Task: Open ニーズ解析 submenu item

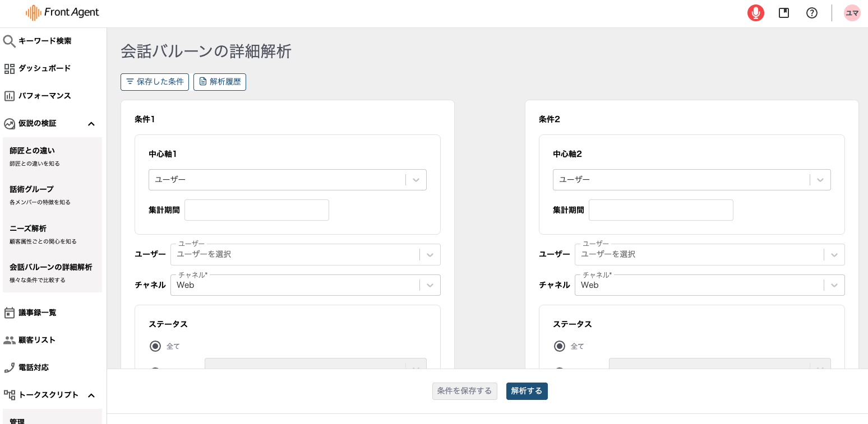Action: coord(28,229)
